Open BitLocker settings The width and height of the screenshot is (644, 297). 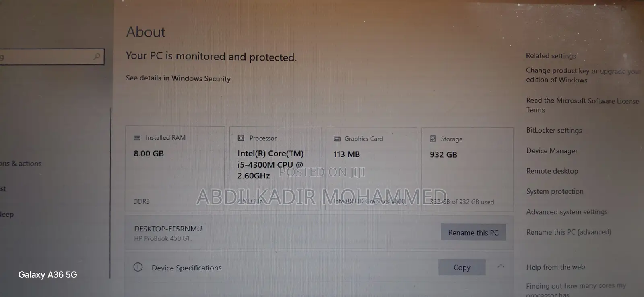click(x=554, y=130)
